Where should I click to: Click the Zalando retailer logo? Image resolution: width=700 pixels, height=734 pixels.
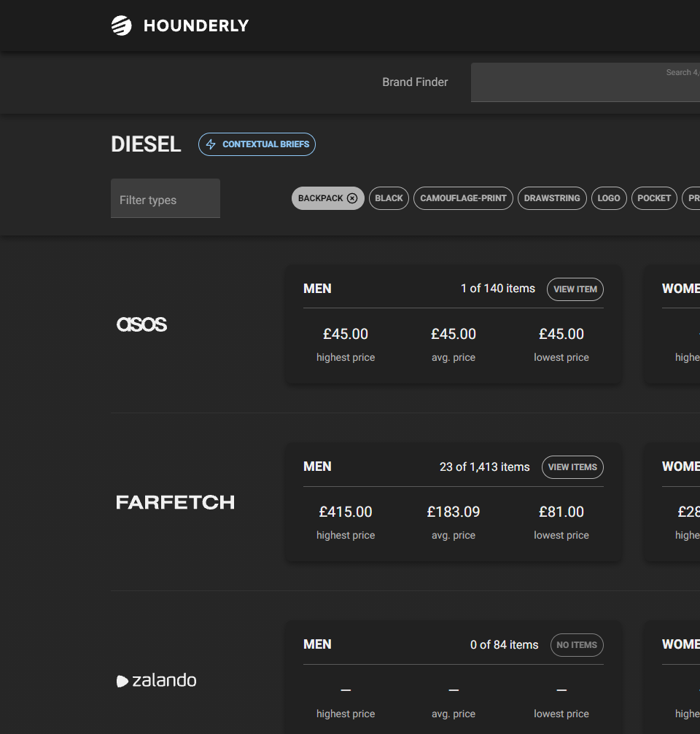[x=156, y=680]
